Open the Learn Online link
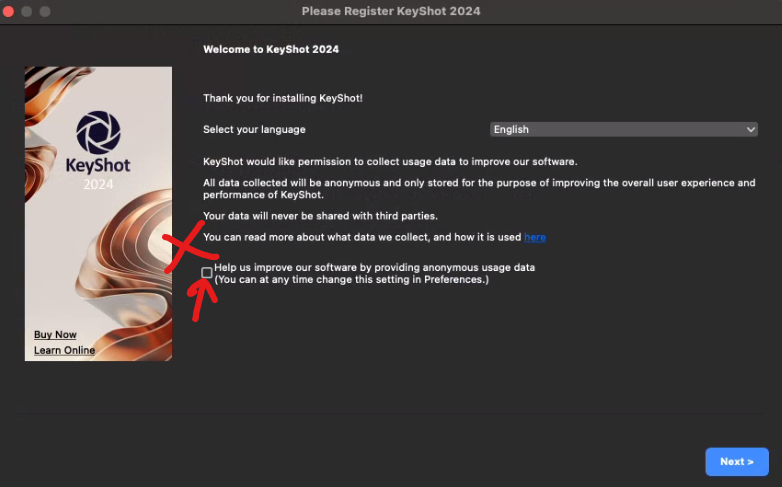Screen dimensions: 782x487 (x=64, y=350)
